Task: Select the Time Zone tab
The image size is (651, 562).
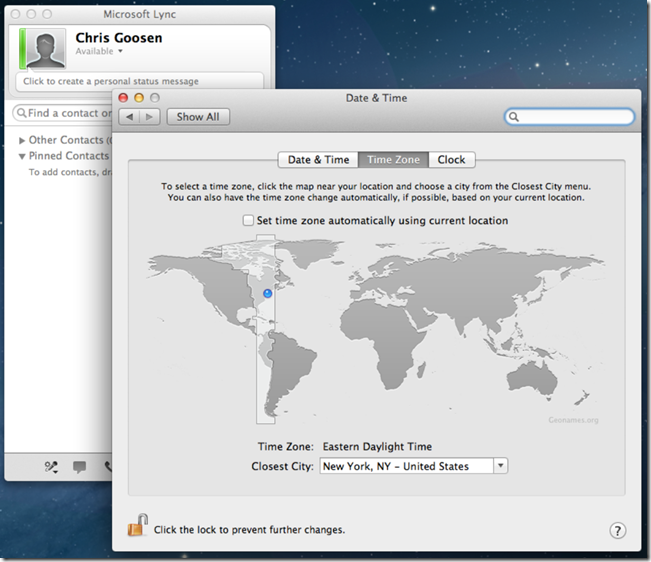Action: 393,160
